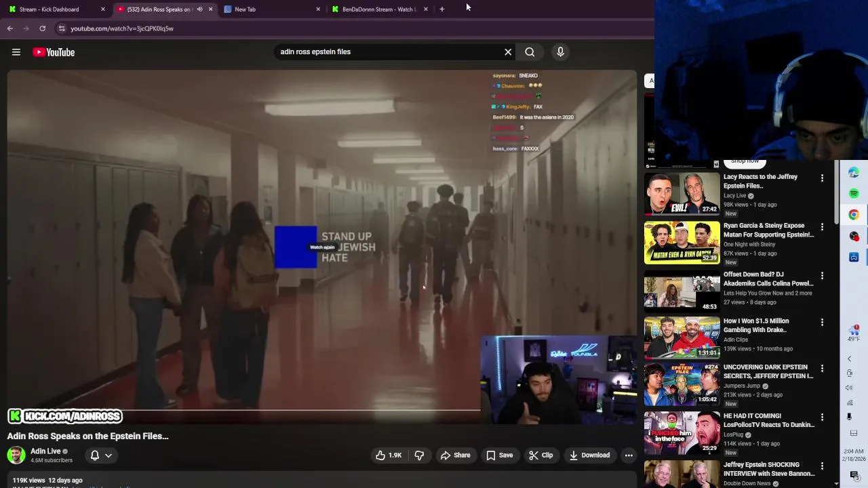Like the video with thumbs up 1.9K
Image resolution: width=868 pixels, height=488 pixels.
[x=389, y=455]
